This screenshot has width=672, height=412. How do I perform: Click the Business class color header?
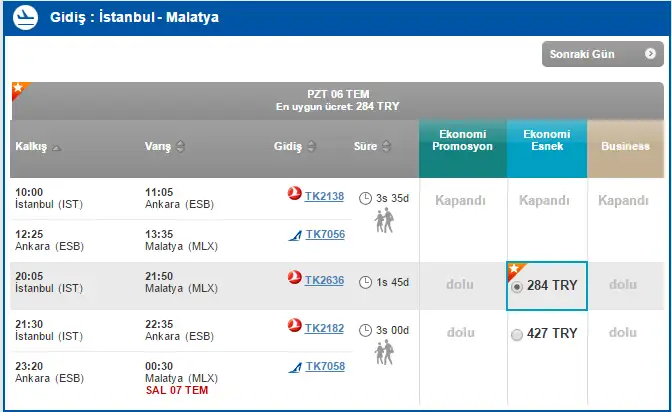click(625, 146)
